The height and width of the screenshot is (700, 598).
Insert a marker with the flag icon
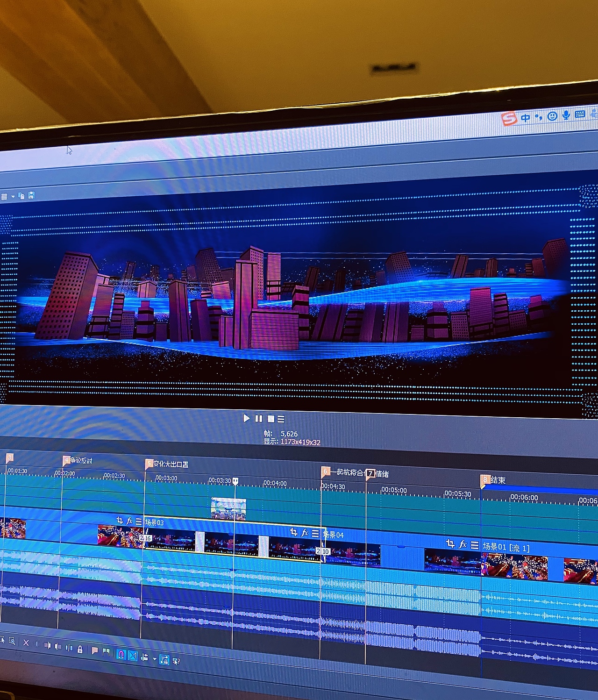click(95, 650)
